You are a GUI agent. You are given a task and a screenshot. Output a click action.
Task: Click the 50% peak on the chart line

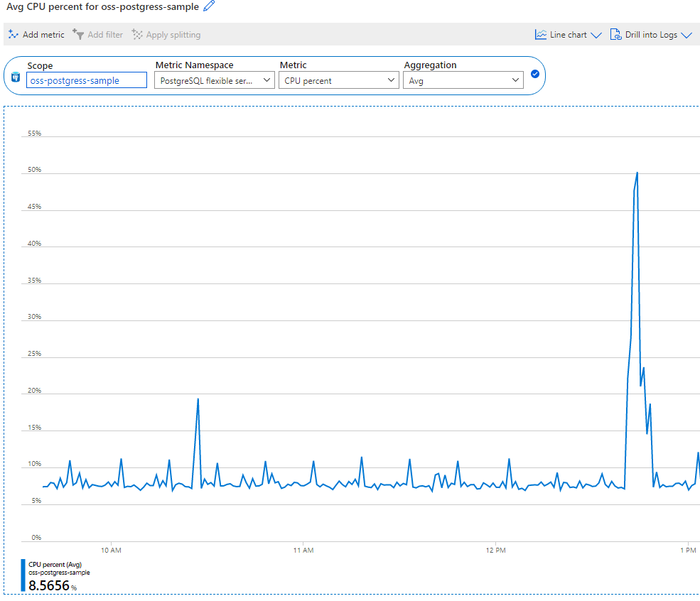pyautogui.click(x=637, y=173)
